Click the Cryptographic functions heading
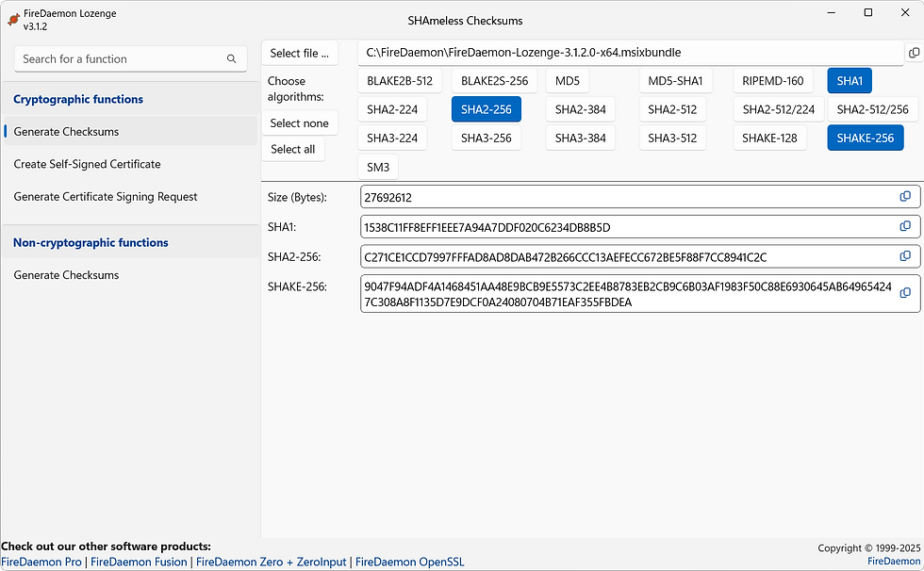This screenshot has height=571, width=924. tap(78, 99)
